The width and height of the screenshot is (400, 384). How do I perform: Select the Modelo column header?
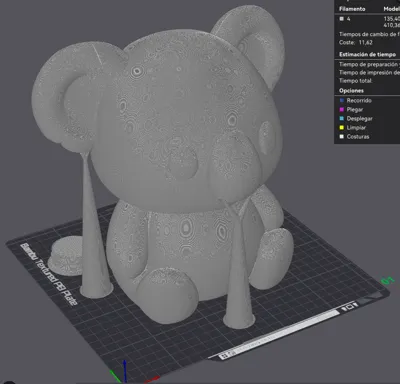coord(392,9)
